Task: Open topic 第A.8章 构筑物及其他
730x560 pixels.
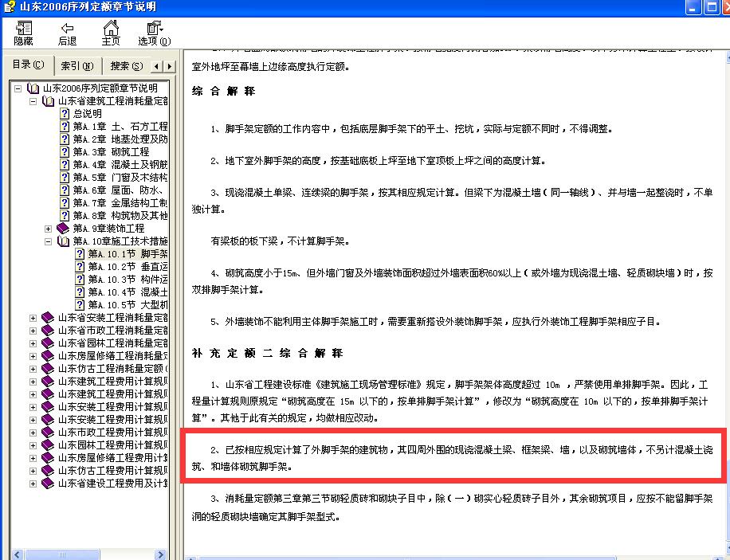Action: tap(120, 216)
